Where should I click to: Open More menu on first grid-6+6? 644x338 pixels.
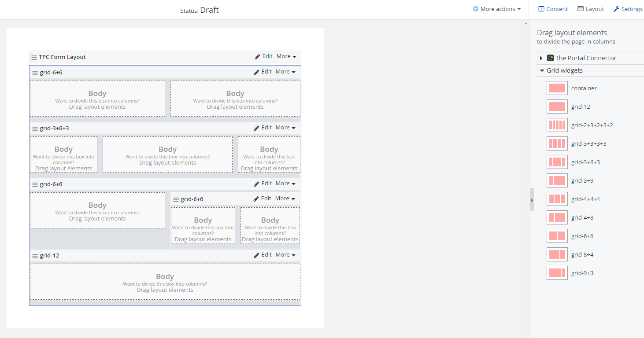click(x=285, y=72)
